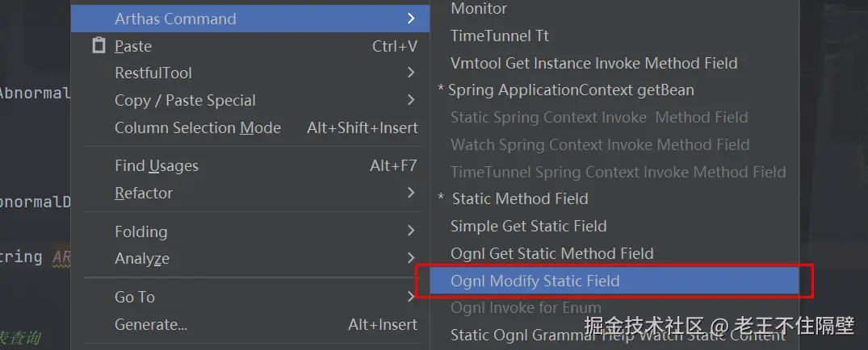Open the Analyze submenu
The width and height of the screenshot is (868, 350).
(x=142, y=258)
